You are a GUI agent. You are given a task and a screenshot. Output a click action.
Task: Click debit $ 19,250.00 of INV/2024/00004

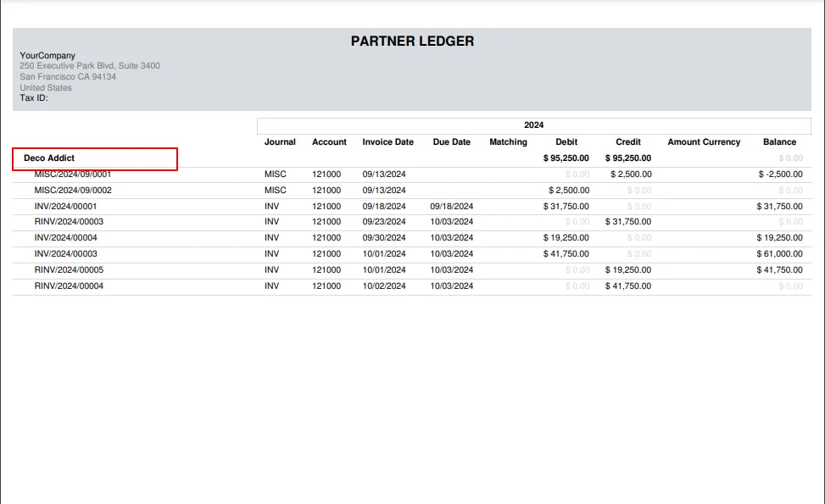click(x=566, y=237)
